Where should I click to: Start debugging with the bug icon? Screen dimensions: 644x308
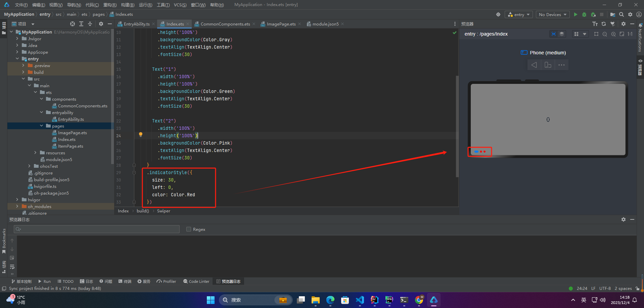pyautogui.click(x=584, y=14)
